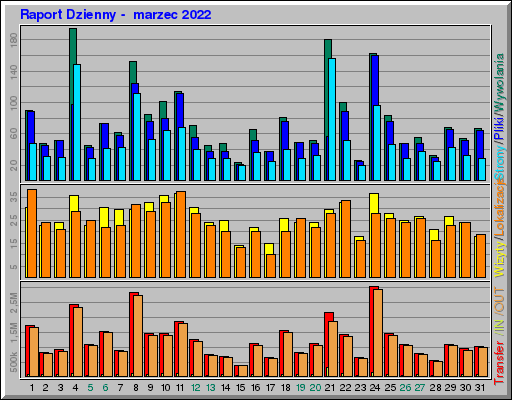Click the cyan pages bar for day 8

pyautogui.click(x=137, y=137)
